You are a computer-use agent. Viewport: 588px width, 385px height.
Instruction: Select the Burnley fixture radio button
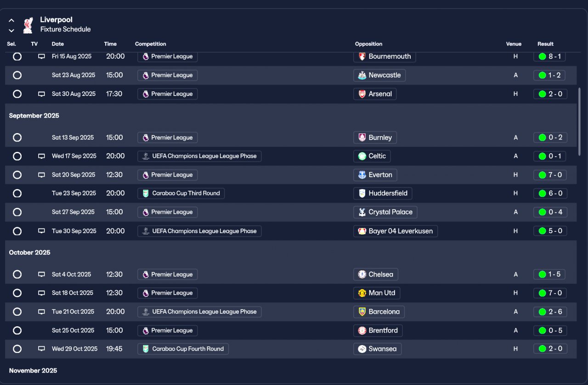[x=17, y=138]
